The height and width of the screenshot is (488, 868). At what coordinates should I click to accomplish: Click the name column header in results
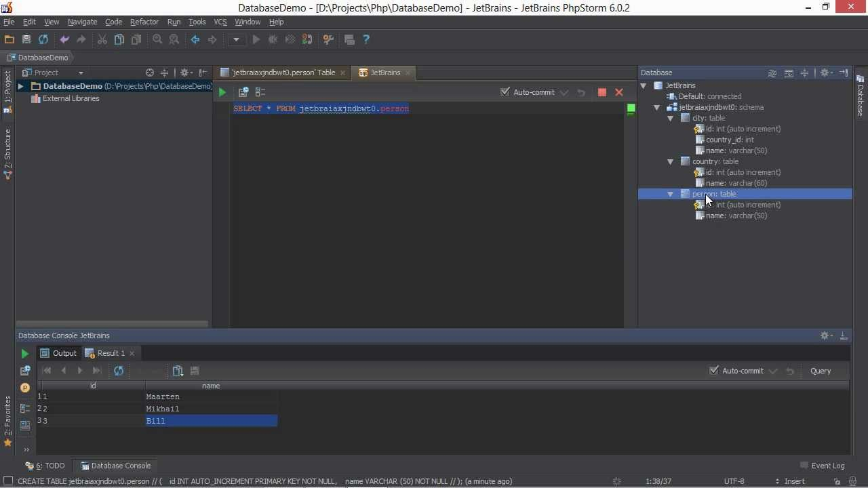[x=211, y=386]
